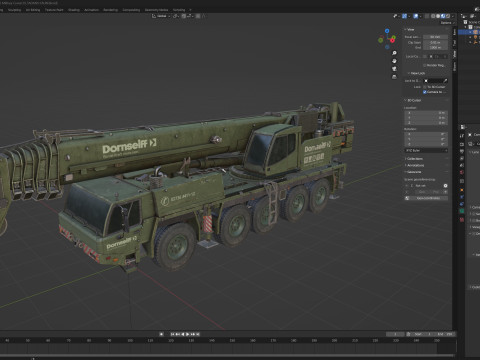
Task: Switch to the Geometry Nodes workspace tab
Action: 156,10
